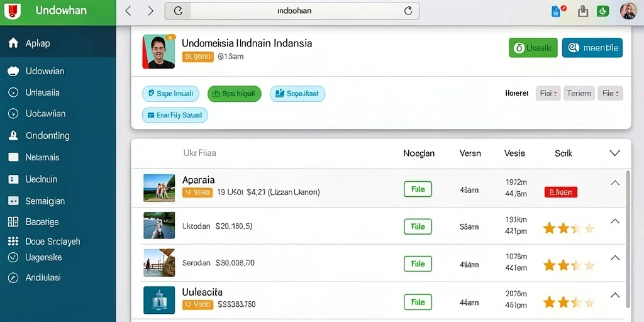Click the Uagensite check icon

(13, 257)
